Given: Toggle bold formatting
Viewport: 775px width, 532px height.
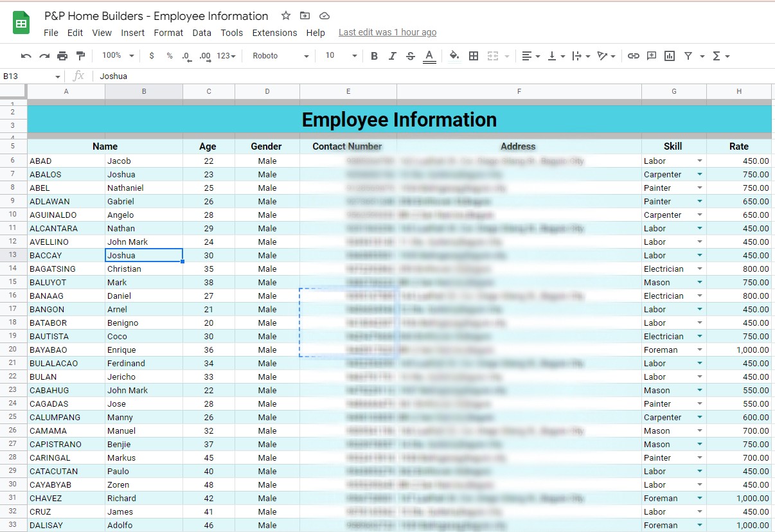Looking at the screenshot, I should [x=374, y=56].
